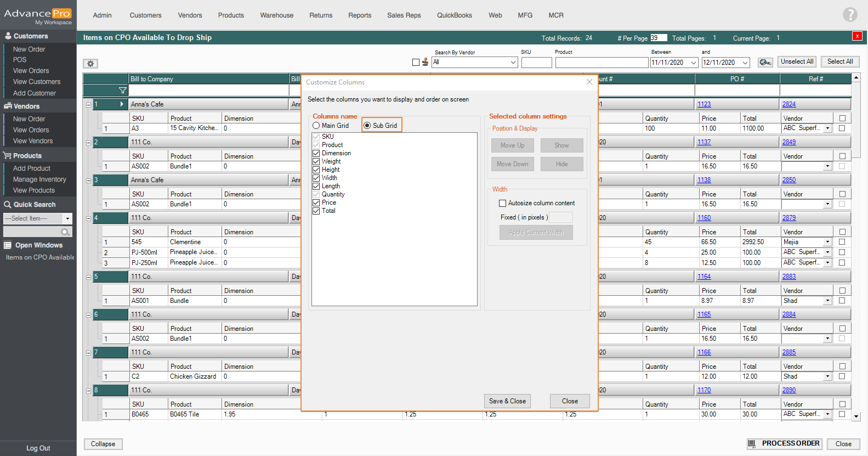Click the magnifier icon under Quick Search

(65, 232)
